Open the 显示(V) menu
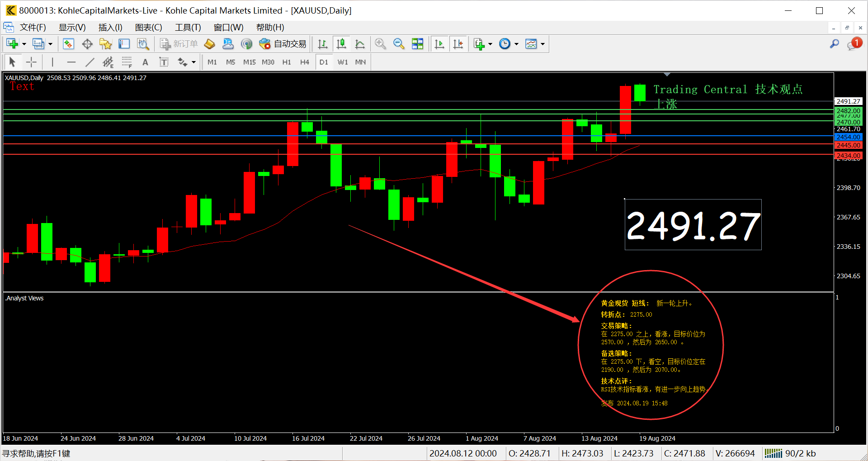Viewport: 868px width, 461px height. 72,27
